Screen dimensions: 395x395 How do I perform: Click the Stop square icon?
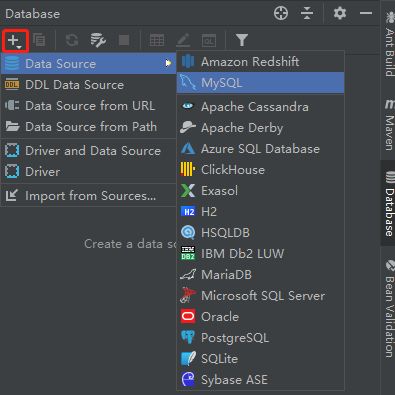[124, 40]
